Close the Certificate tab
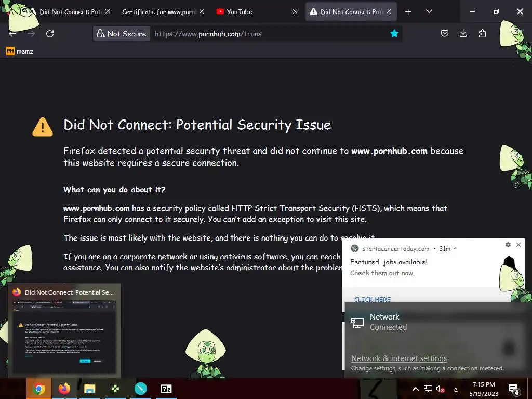Screen dimensions: 532x399 (202, 11)
